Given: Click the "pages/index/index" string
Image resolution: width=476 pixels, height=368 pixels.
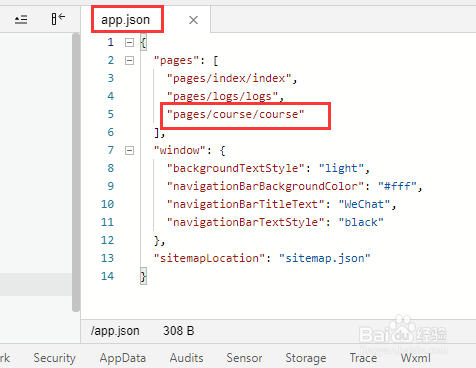Looking at the screenshot, I should pyautogui.click(x=229, y=78).
